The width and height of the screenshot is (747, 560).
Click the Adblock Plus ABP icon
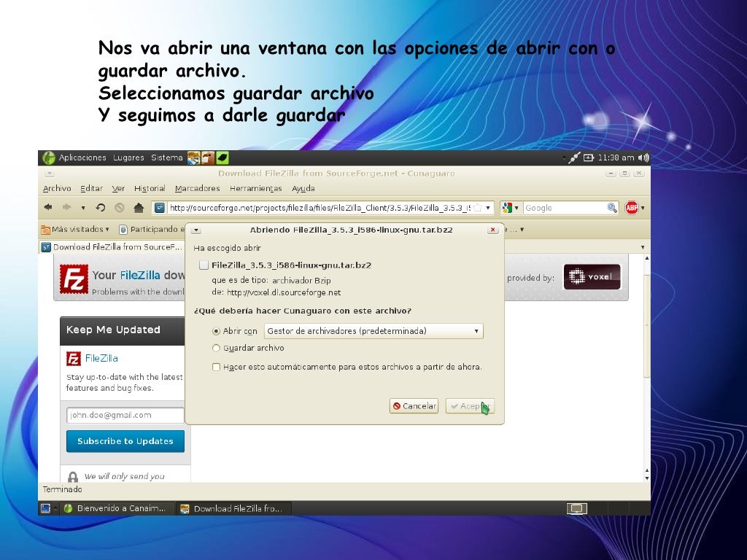[x=631, y=208]
